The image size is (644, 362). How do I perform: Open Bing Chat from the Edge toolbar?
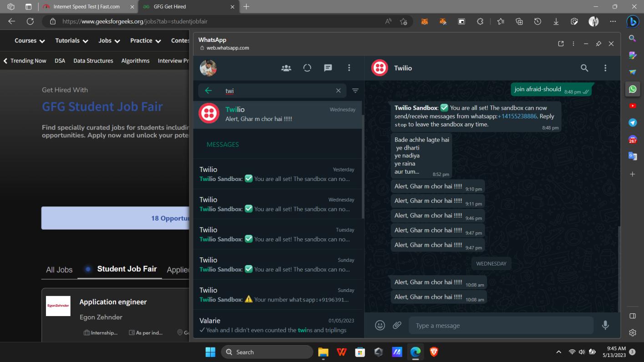[633, 21]
